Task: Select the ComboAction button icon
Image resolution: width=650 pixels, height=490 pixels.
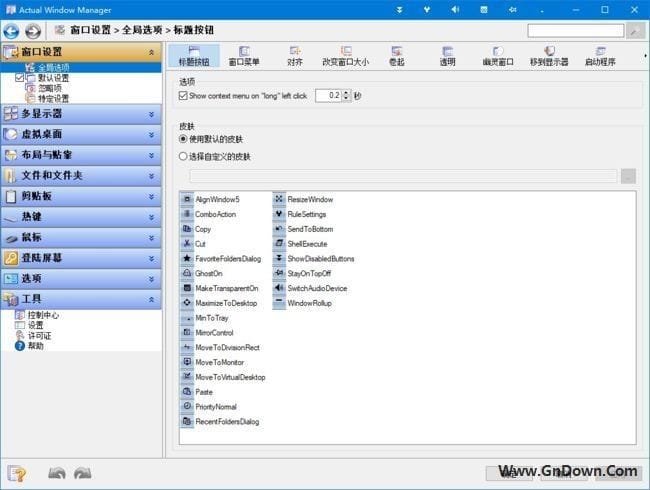Action: point(187,214)
